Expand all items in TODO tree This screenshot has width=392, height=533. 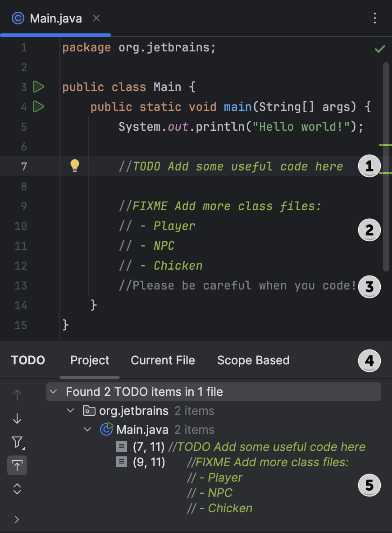coord(17,488)
